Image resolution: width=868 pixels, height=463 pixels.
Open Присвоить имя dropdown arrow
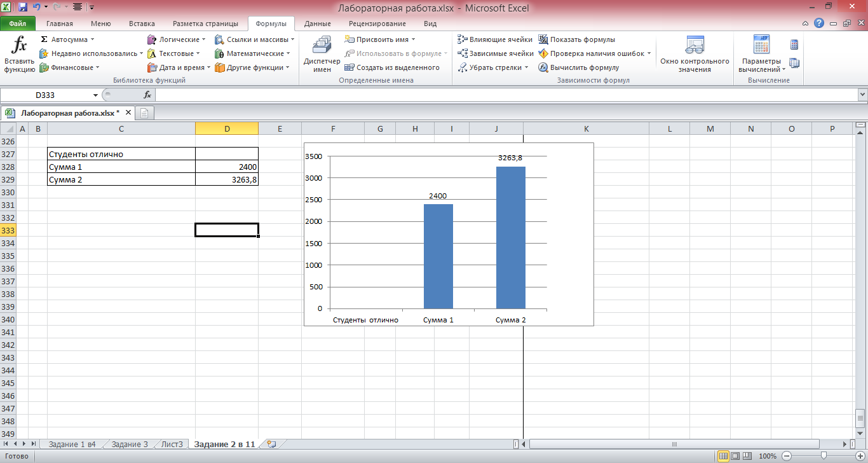coord(413,39)
